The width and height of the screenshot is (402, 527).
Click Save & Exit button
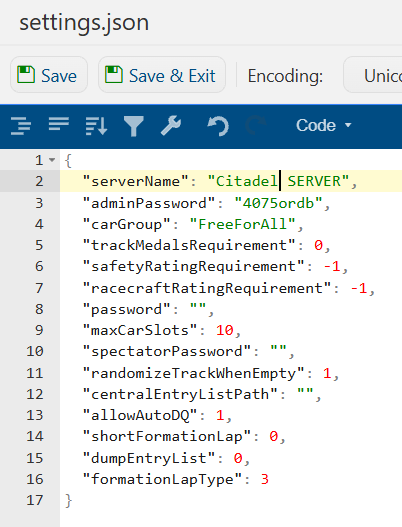(x=162, y=75)
